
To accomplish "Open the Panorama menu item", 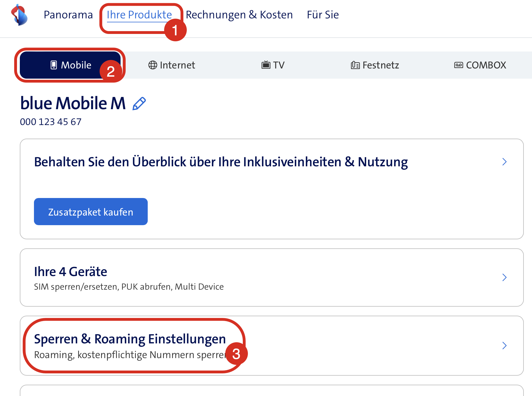I will click(x=68, y=15).
